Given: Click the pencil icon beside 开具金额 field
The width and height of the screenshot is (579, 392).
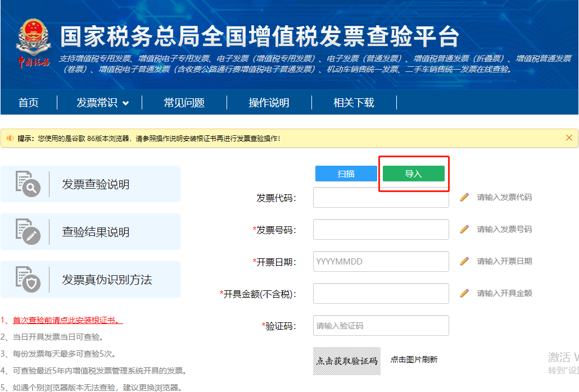Looking at the screenshot, I should [464, 293].
